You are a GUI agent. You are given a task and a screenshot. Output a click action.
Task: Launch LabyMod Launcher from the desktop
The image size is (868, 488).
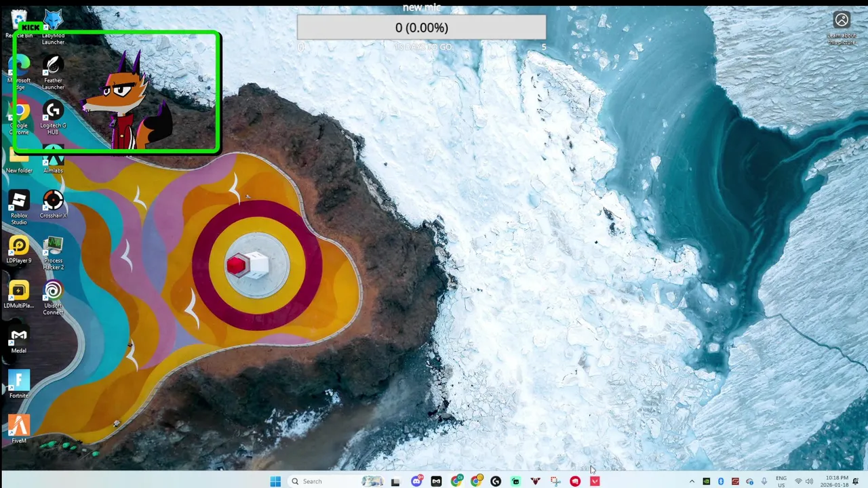53,27
